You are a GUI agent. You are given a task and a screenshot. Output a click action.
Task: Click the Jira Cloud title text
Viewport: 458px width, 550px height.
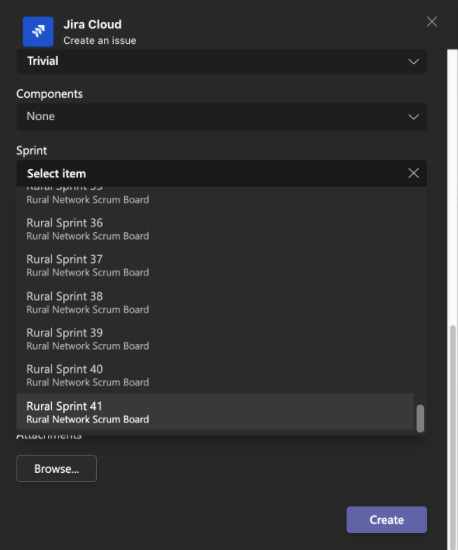point(93,25)
